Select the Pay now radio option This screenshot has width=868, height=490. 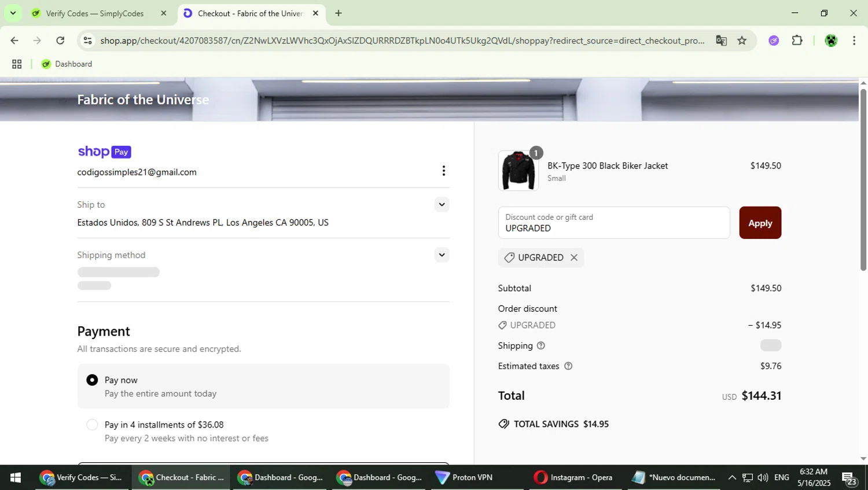(x=92, y=380)
